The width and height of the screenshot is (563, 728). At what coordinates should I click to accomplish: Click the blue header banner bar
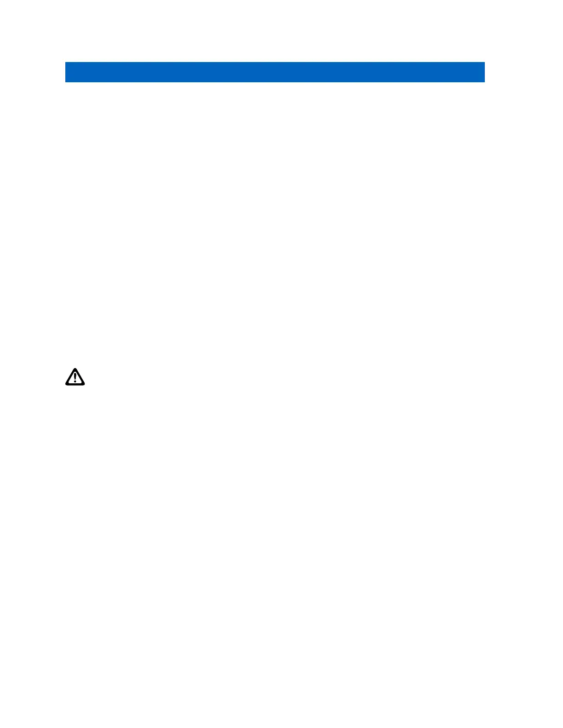275,72
